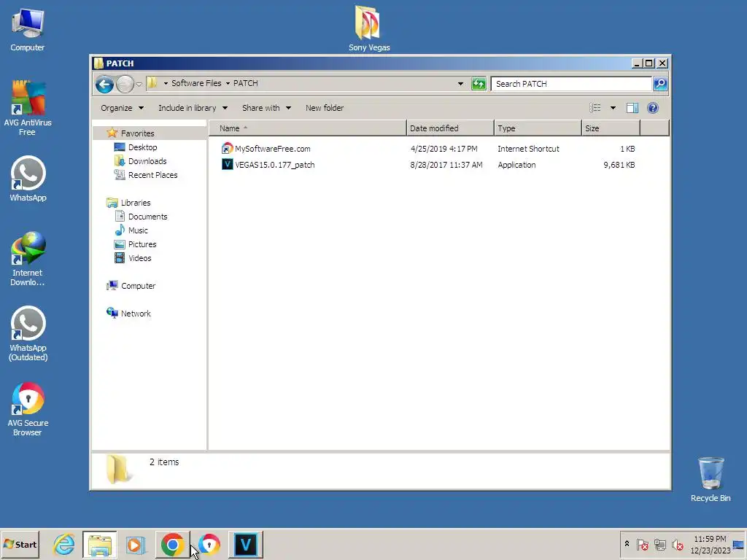Select the Computer desktop icon
The image size is (747, 560).
pyautogui.click(x=28, y=29)
